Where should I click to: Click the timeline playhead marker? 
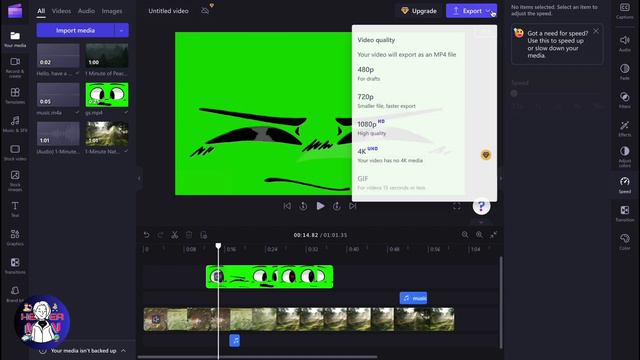coord(218,246)
